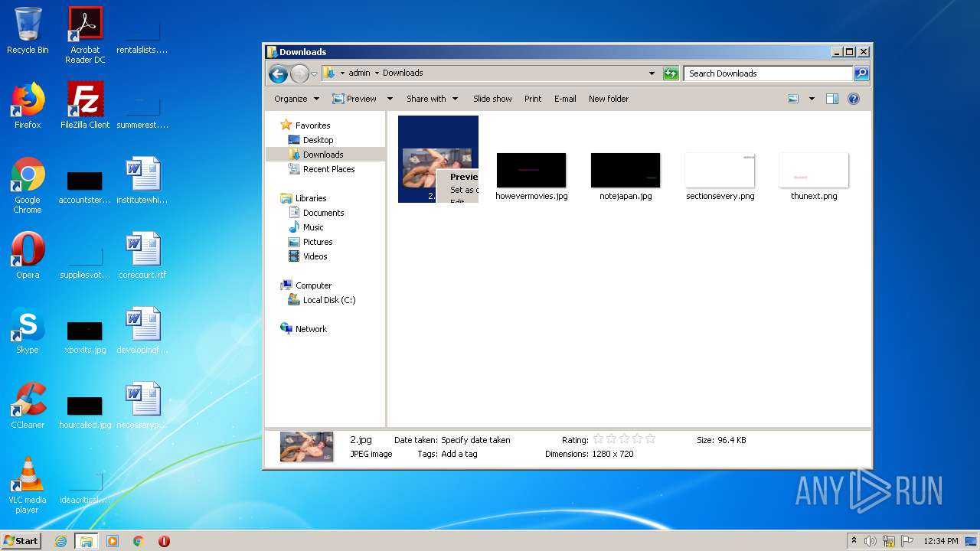
Task: Click the admin breadcrumb in address bar
Action: tap(359, 73)
